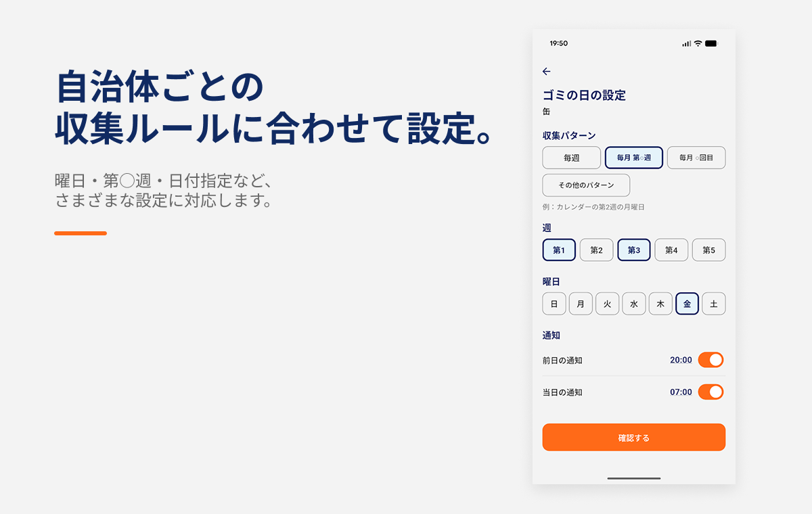Select Thursday 木 button
The width and height of the screenshot is (812, 514).
(x=660, y=304)
